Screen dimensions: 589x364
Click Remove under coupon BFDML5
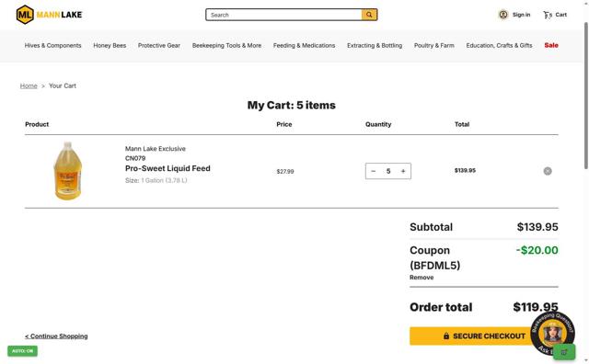pos(422,278)
